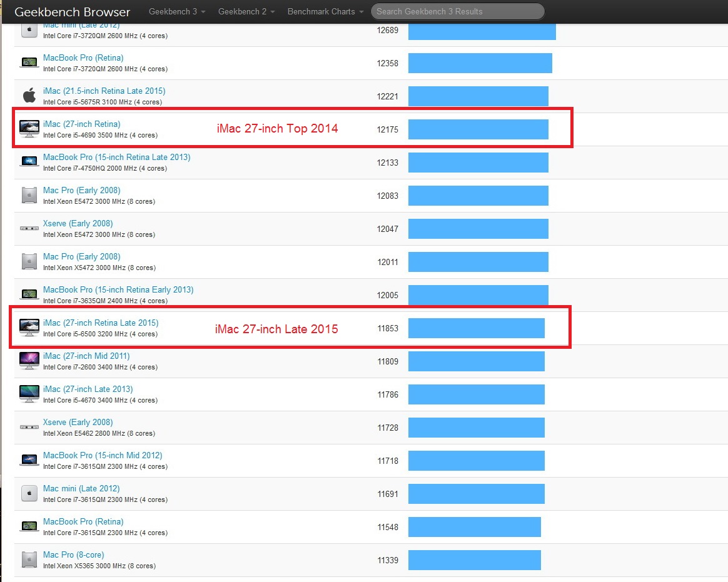The width and height of the screenshot is (728, 582).
Task: Open Xserve (Early 2008) E5462 link
Action: [x=78, y=423]
